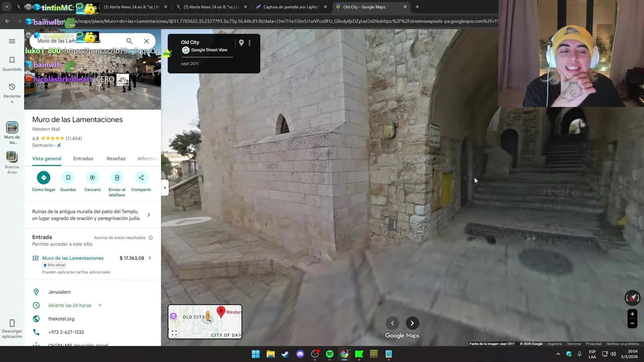Image resolution: width=644 pixels, height=362 pixels.
Task: Click the Compartir share icon
Action: (141, 177)
